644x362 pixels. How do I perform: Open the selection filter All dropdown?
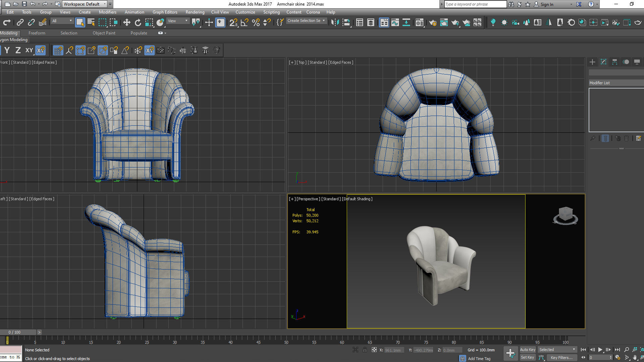[62, 21]
